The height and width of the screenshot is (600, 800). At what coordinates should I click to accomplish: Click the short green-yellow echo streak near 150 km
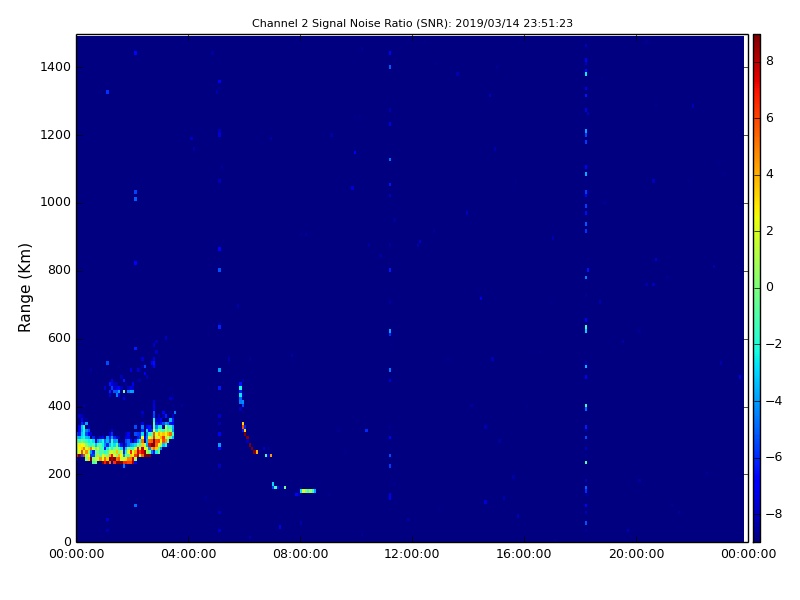pyautogui.click(x=308, y=491)
